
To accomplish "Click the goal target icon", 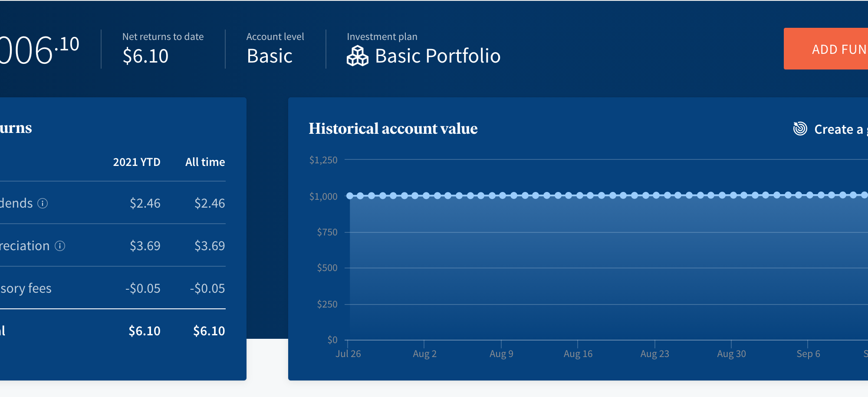I will (x=800, y=129).
